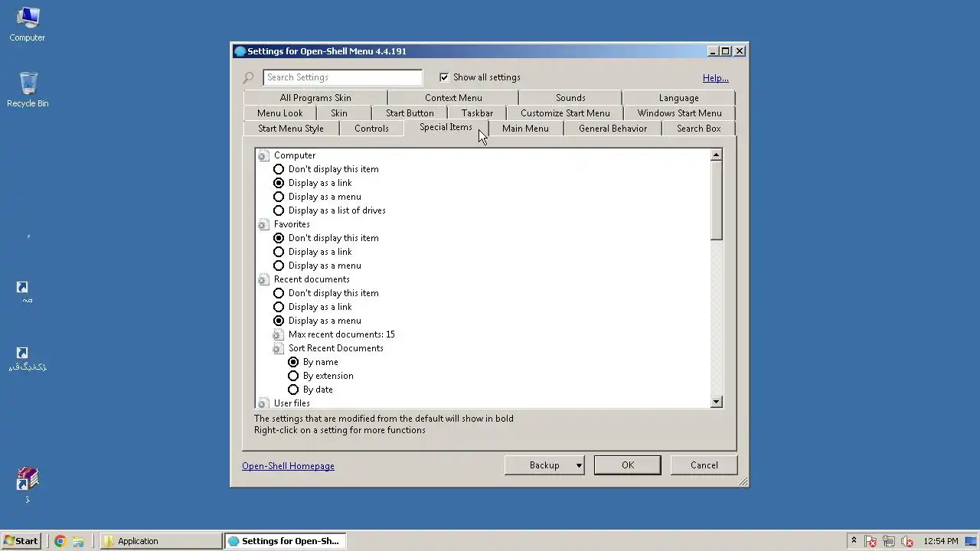Open the Search Box tab
Viewport: 980px width, 551px height.
698,129
